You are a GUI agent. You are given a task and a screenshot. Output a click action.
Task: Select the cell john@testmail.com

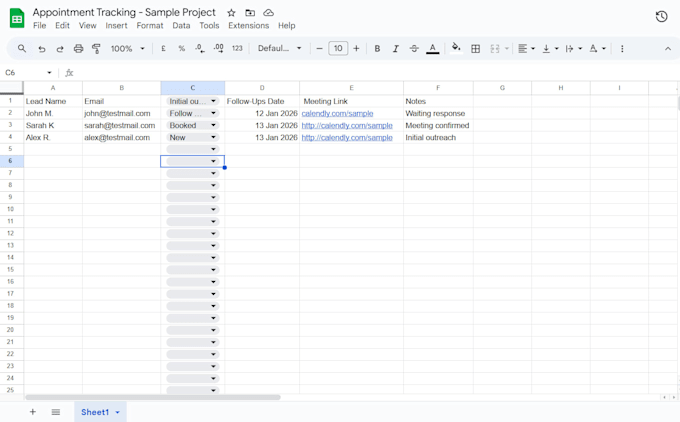[x=121, y=113]
